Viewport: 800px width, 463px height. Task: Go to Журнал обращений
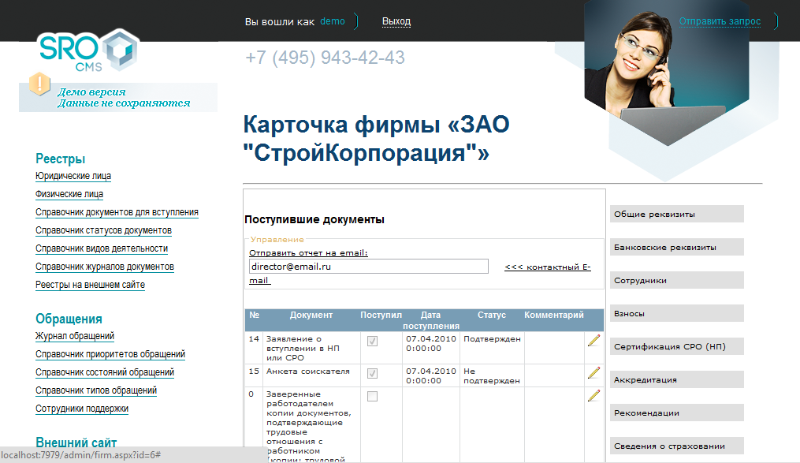click(75, 336)
